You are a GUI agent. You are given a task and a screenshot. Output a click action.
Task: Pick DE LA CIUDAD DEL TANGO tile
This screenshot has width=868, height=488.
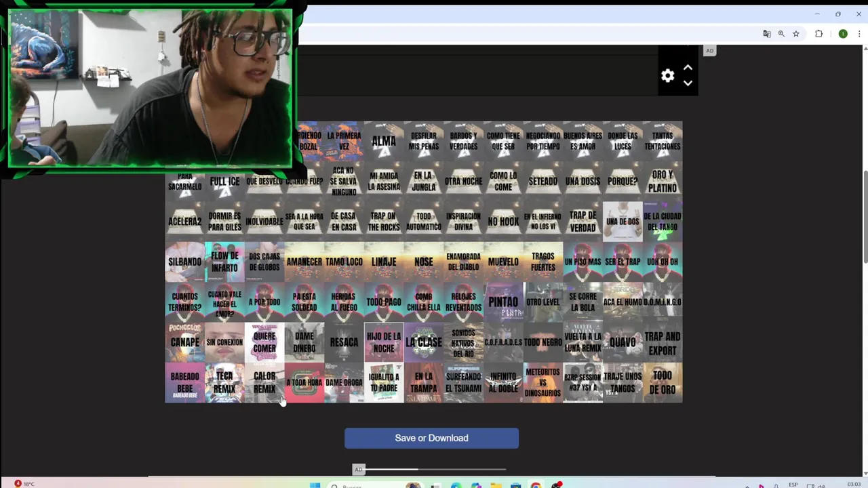point(663,222)
